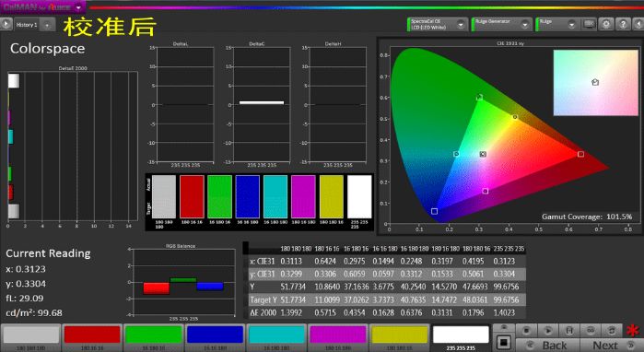Click table cell value 40.7635
This screenshot has width=644, height=352.
tap(414, 299)
